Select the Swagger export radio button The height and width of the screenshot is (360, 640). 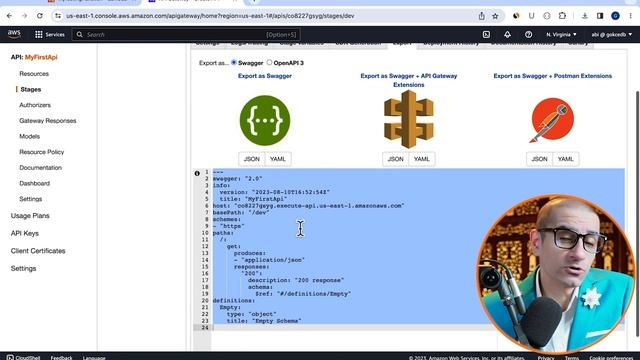(x=234, y=62)
